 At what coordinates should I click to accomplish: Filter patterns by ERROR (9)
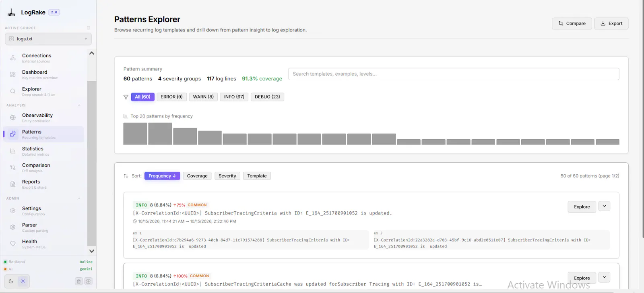(x=171, y=97)
